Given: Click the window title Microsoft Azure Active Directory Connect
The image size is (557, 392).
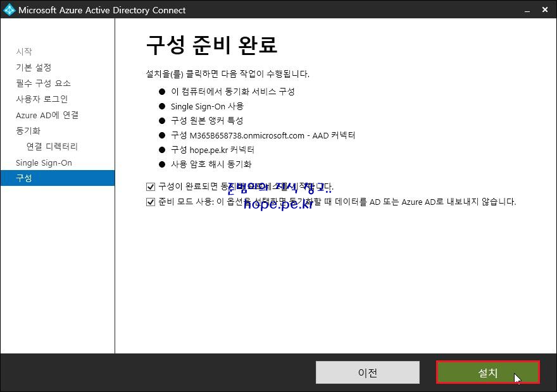Looking at the screenshot, I should (x=102, y=10).
